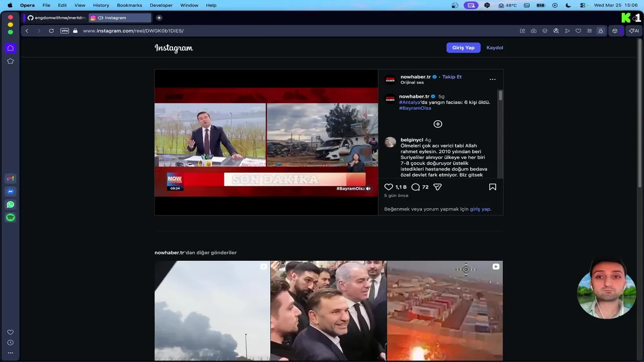Open macOS Control Center in menu bar
This screenshot has width=644, height=362.
583,5
